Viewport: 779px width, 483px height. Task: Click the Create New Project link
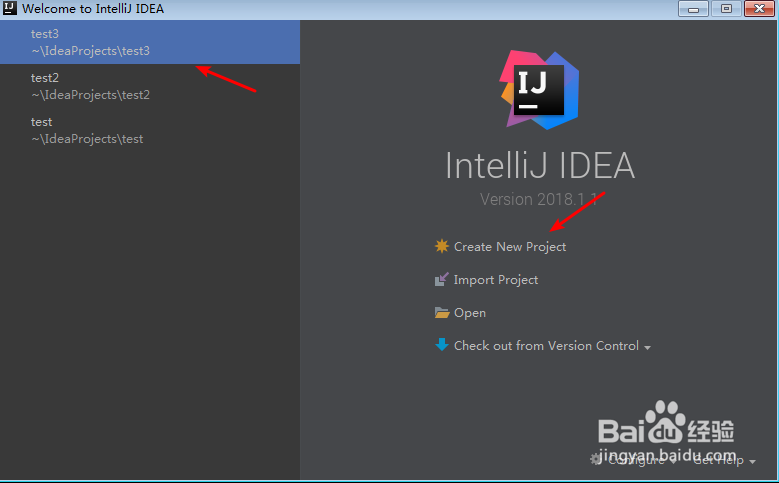(510, 247)
